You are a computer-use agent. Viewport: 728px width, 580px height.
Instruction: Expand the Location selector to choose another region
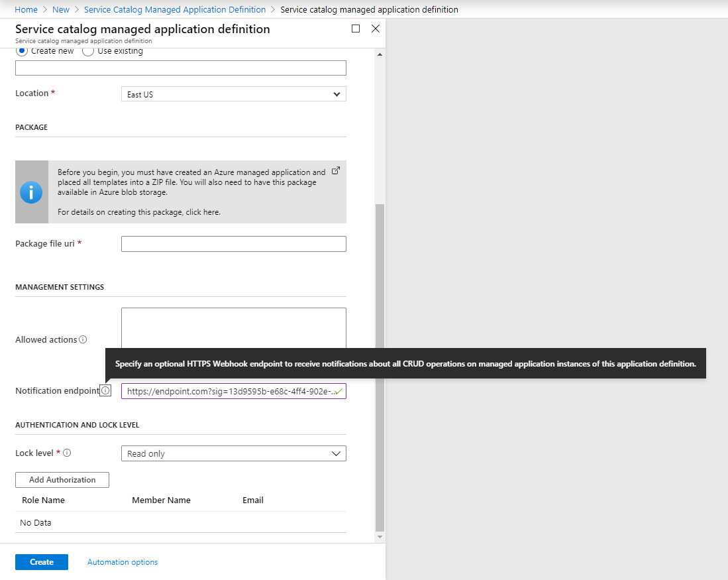click(337, 93)
